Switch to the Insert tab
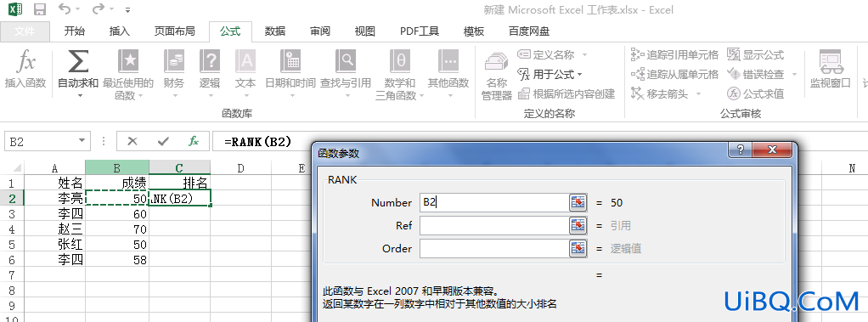Screen dimensions: 868x322 click(119, 31)
